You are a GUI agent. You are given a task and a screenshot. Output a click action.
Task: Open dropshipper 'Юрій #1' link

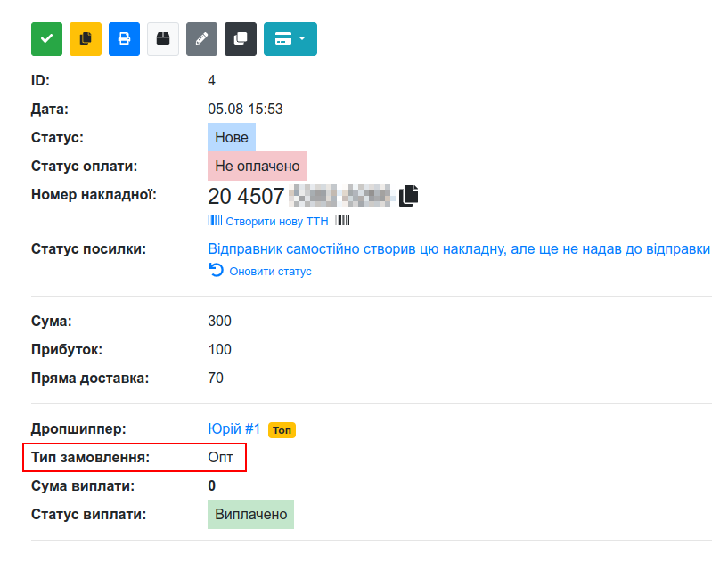coord(234,429)
